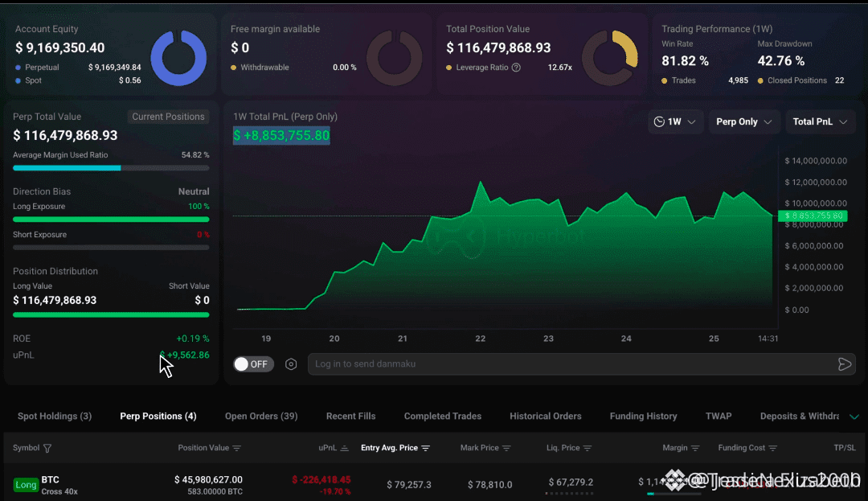Click the Leverage Ratio value 12.67x

pos(559,68)
